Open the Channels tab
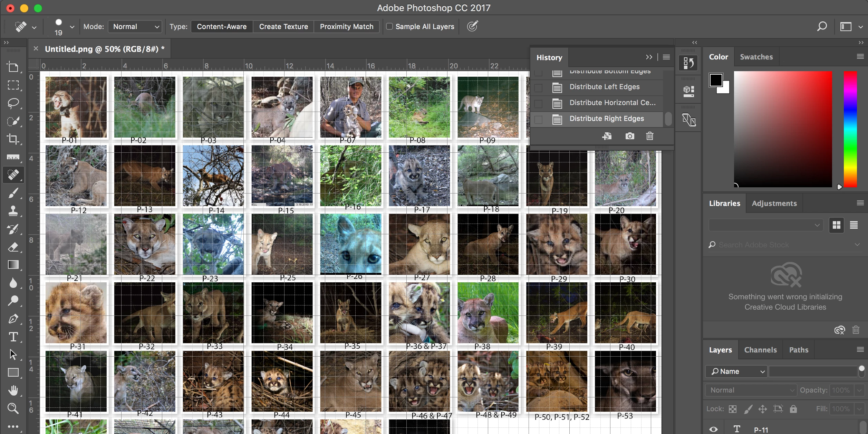The width and height of the screenshot is (868, 434). [x=760, y=350]
